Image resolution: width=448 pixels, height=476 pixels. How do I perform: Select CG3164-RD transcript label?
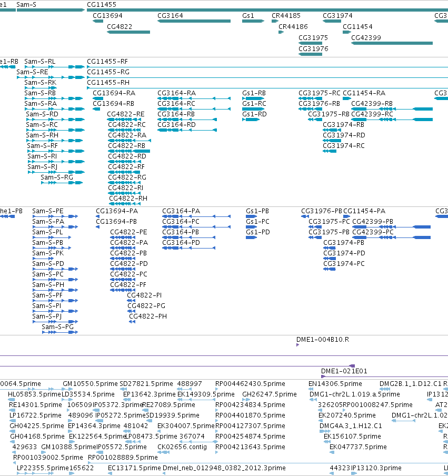pos(176,125)
